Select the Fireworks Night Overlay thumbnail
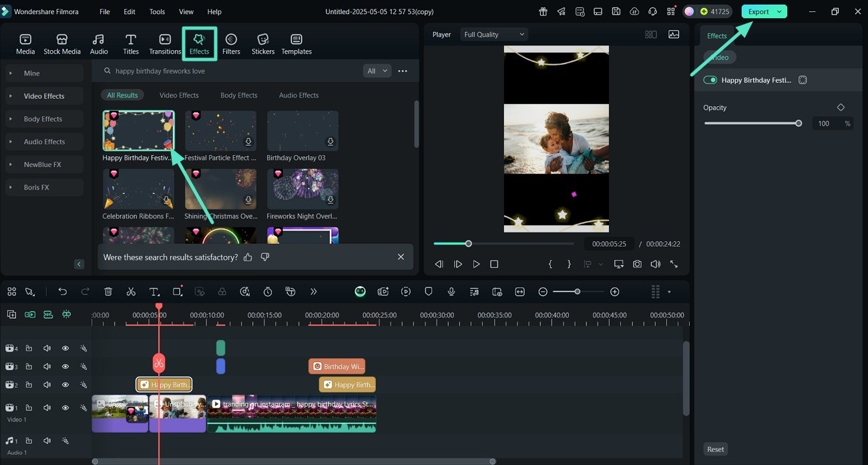 tap(302, 188)
